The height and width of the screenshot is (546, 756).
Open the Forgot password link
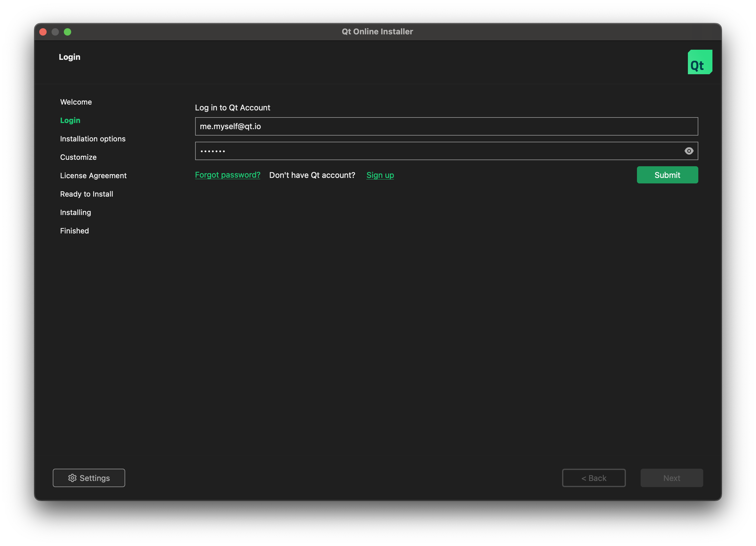[228, 175]
